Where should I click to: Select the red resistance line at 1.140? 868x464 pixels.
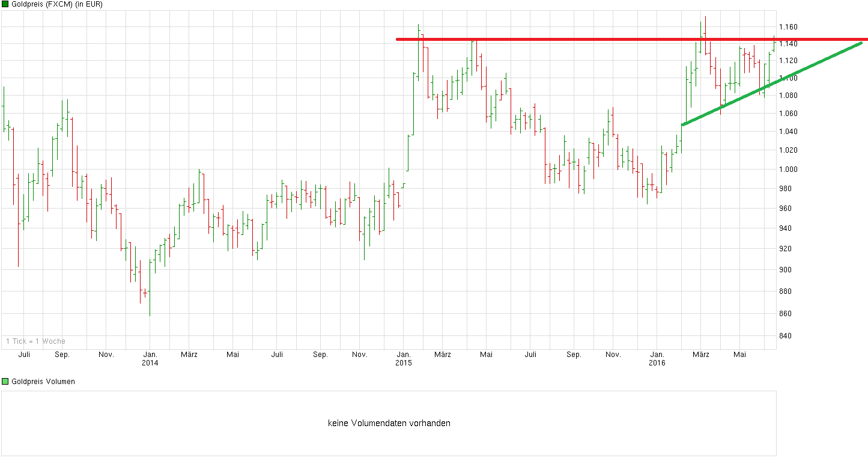pyautogui.click(x=571, y=40)
